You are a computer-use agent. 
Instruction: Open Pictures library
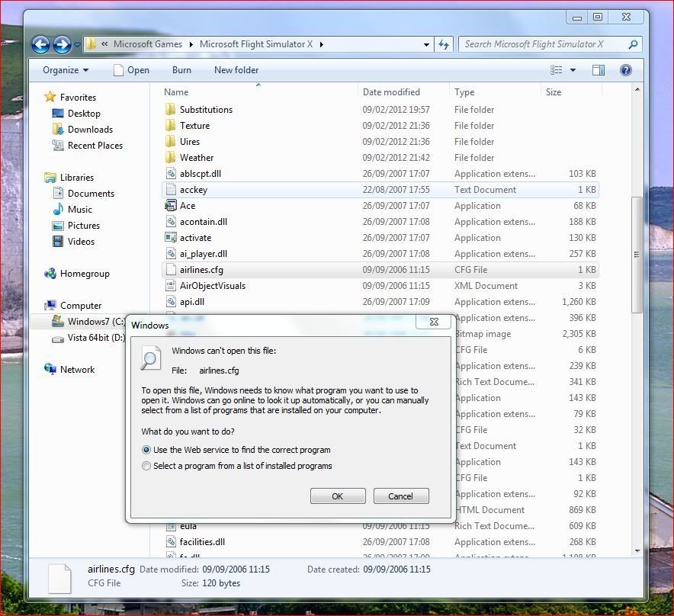point(76,225)
